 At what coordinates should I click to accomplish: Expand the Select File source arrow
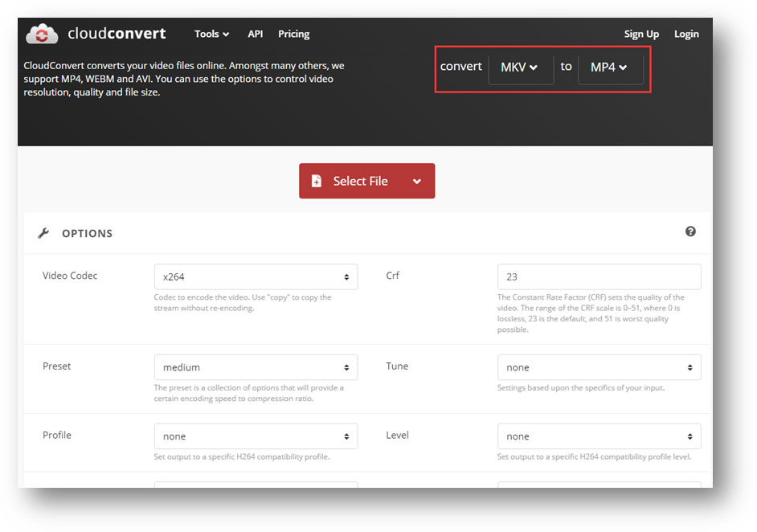tap(417, 182)
